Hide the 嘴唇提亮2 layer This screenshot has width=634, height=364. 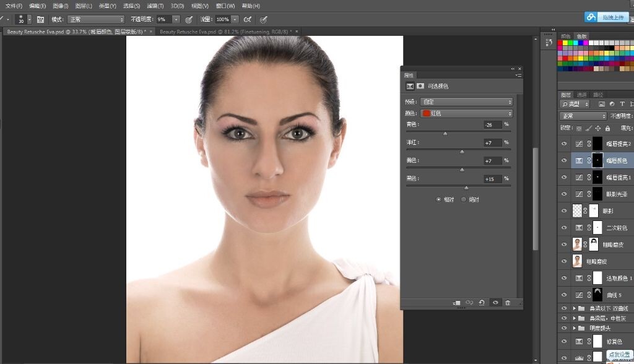tap(565, 144)
